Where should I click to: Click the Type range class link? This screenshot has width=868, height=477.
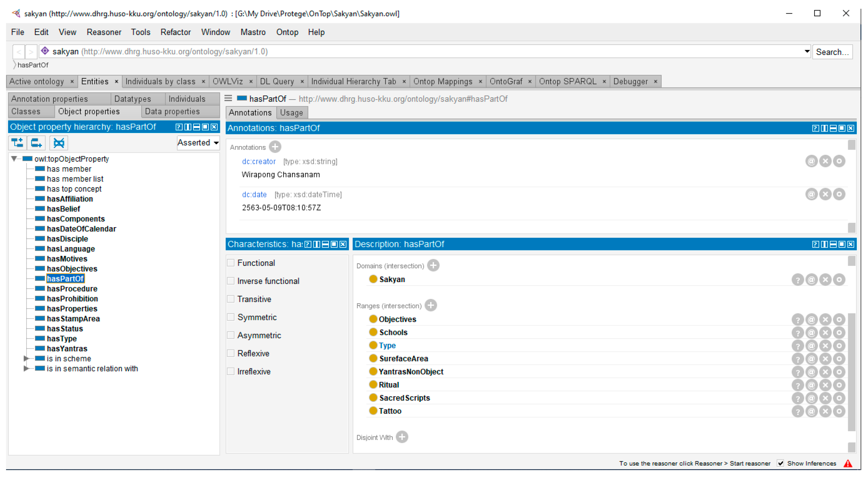387,346
